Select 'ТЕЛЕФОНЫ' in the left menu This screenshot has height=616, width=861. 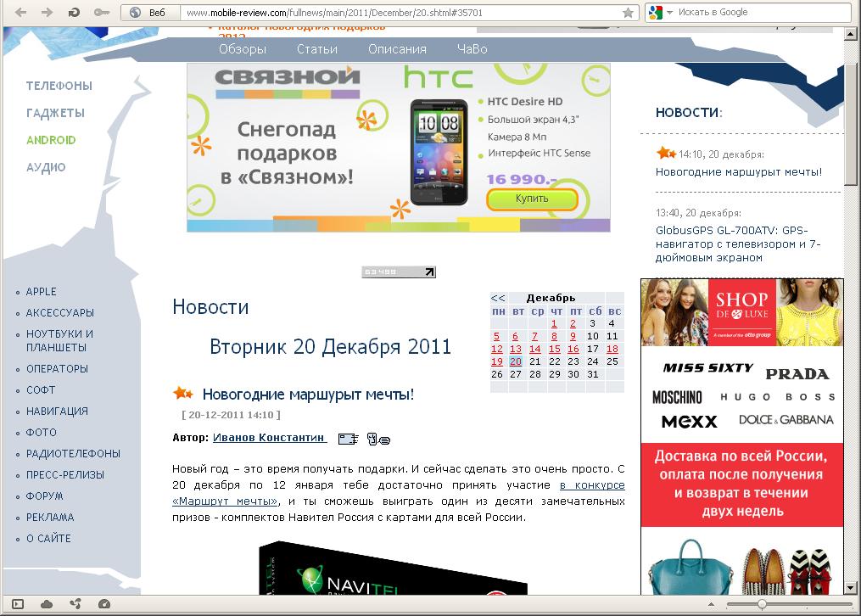click(59, 86)
